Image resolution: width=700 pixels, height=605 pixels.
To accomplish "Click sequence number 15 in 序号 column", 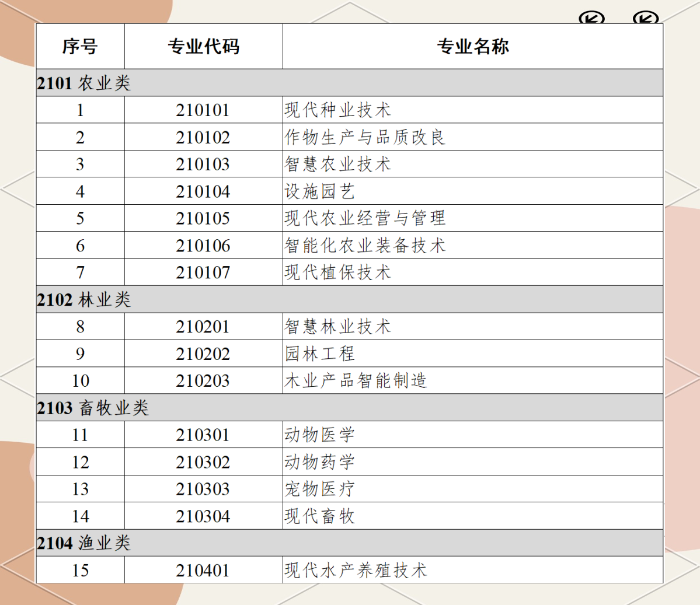I will (81, 570).
